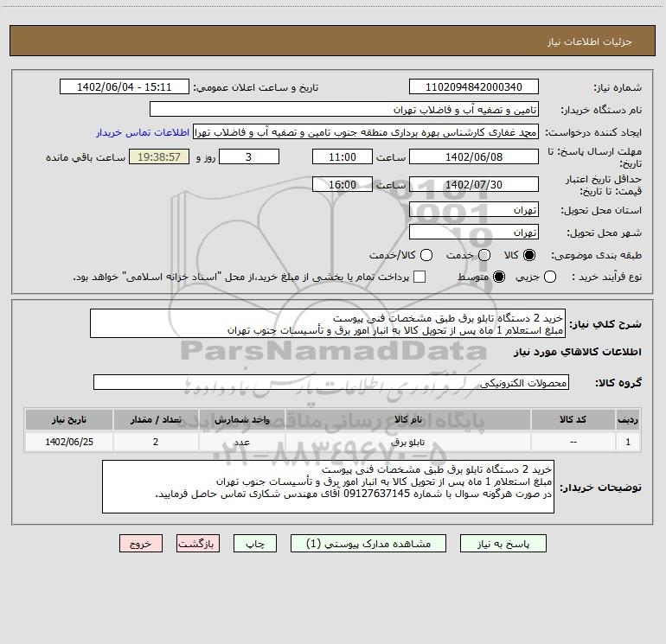Click the چاپ print button
The height and width of the screenshot is (644, 666).
click(x=255, y=544)
